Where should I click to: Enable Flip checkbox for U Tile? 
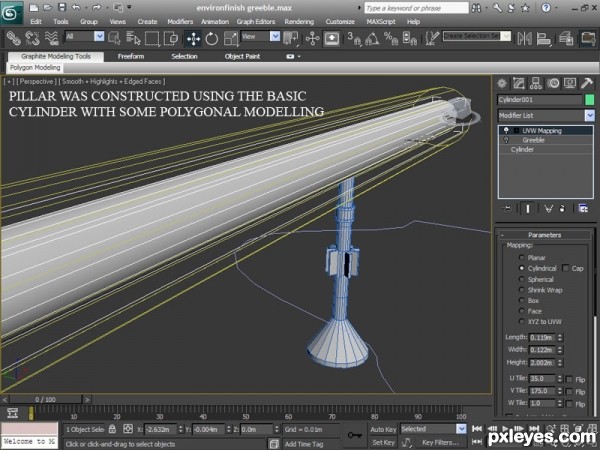click(569, 379)
